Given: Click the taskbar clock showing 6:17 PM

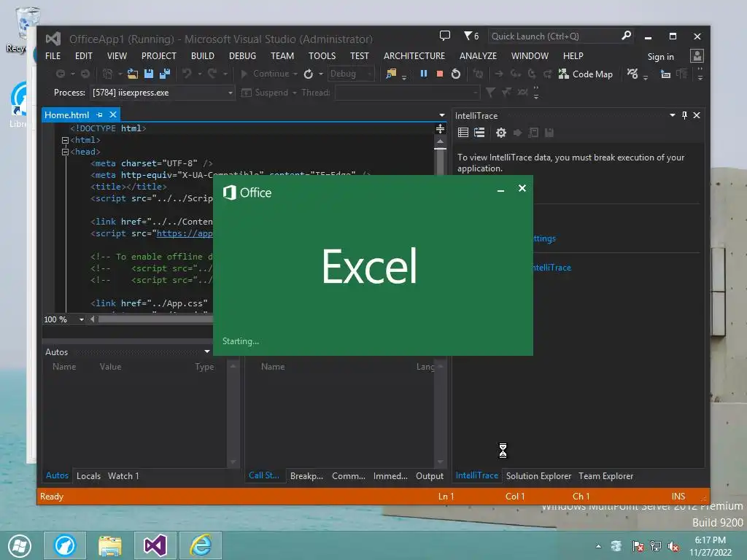Looking at the screenshot, I should click(x=710, y=546).
